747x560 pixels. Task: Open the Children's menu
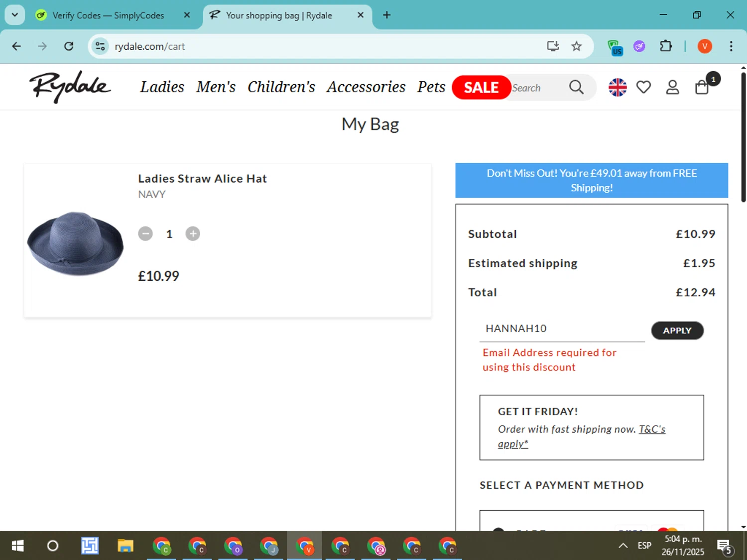click(x=281, y=87)
